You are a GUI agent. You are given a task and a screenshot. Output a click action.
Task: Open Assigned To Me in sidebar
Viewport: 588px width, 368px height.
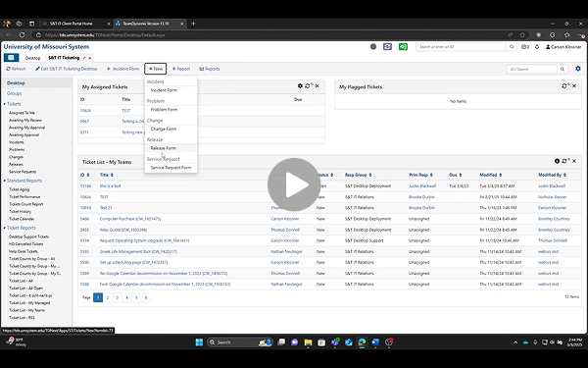[x=22, y=113]
